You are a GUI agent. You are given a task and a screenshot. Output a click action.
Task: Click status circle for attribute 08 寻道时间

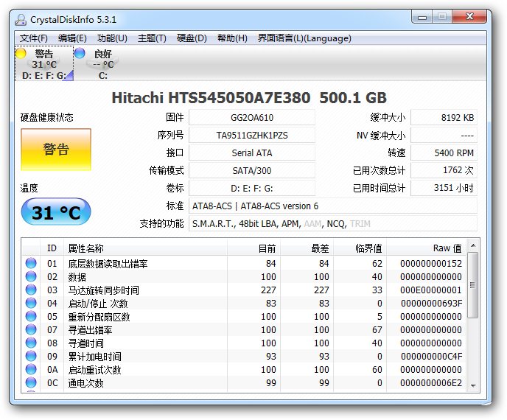click(31, 343)
